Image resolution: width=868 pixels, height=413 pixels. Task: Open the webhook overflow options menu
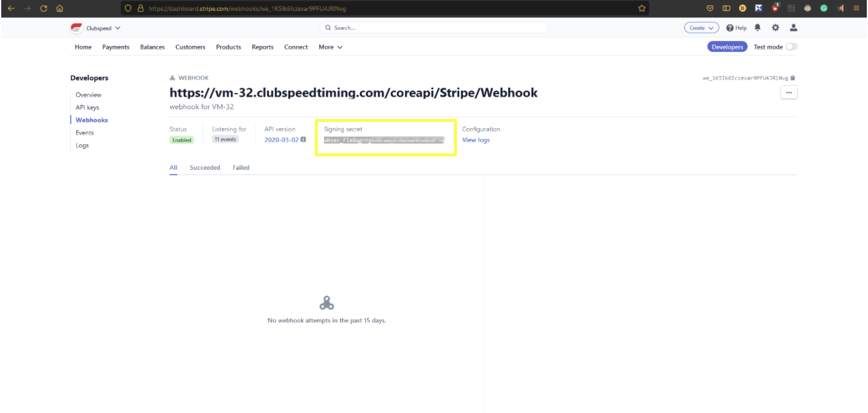[789, 92]
